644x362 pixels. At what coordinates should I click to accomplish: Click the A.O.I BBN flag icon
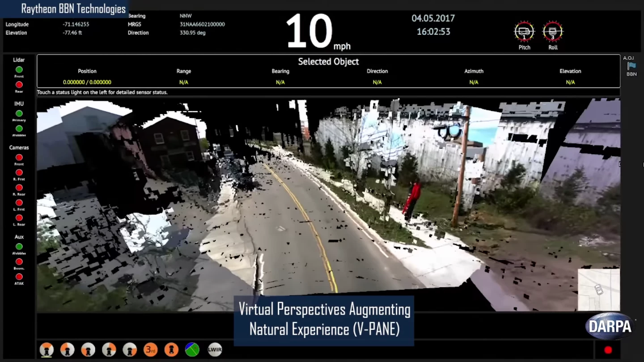[631, 66]
